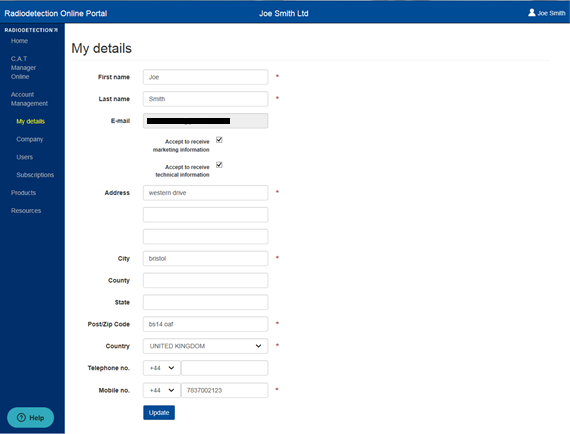Image resolution: width=570 pixels, height=434 pixels.
Task: Expand the Country dropdown
Action: pos(205,346)
